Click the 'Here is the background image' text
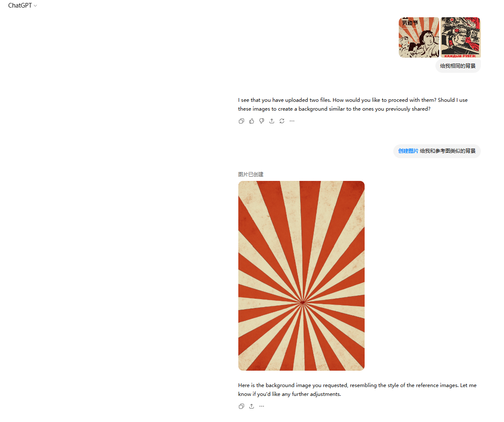Viewport: 504px width, 422px height. [x=357, y=390]
